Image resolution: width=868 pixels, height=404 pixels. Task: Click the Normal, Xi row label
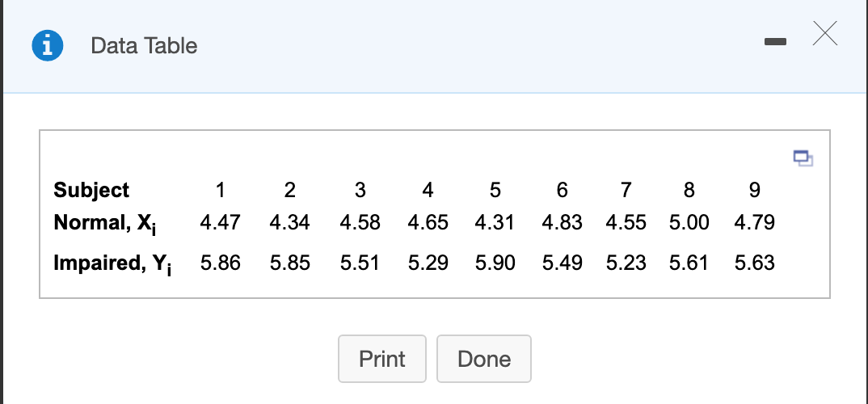pyautogui.click(x=104, y=224)
